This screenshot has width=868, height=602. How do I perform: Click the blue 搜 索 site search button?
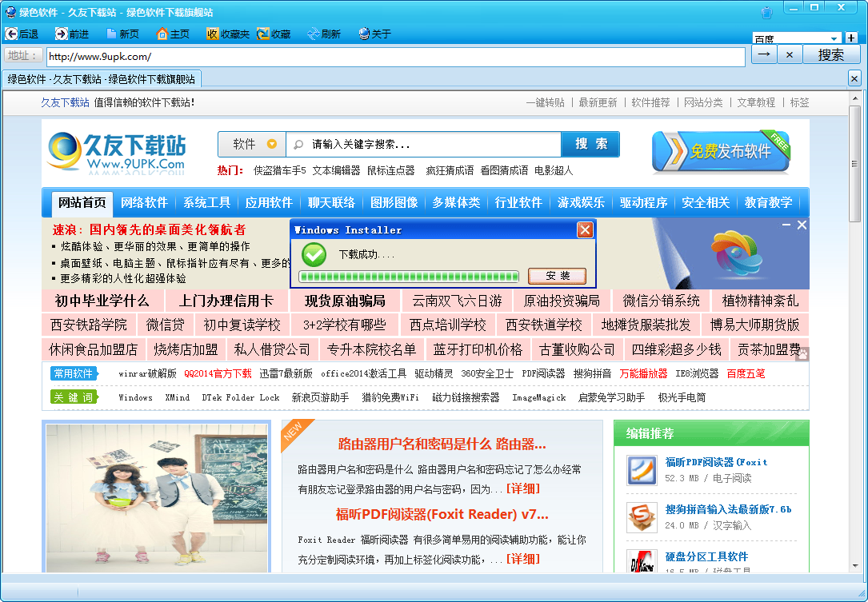coord(590,144)
